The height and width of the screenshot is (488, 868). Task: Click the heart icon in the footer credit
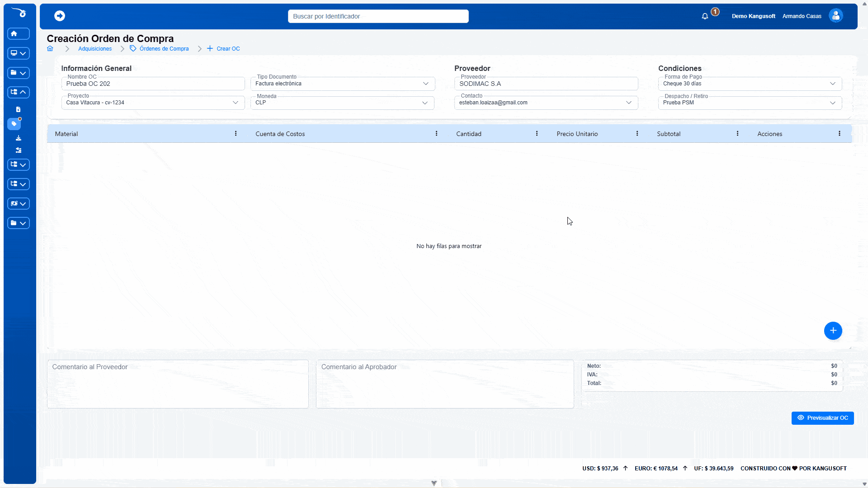click(x=795, y=469)
